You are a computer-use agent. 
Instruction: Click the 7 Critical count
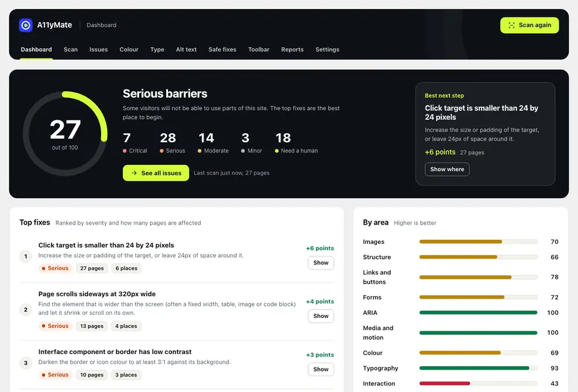(x=135, y=143)
